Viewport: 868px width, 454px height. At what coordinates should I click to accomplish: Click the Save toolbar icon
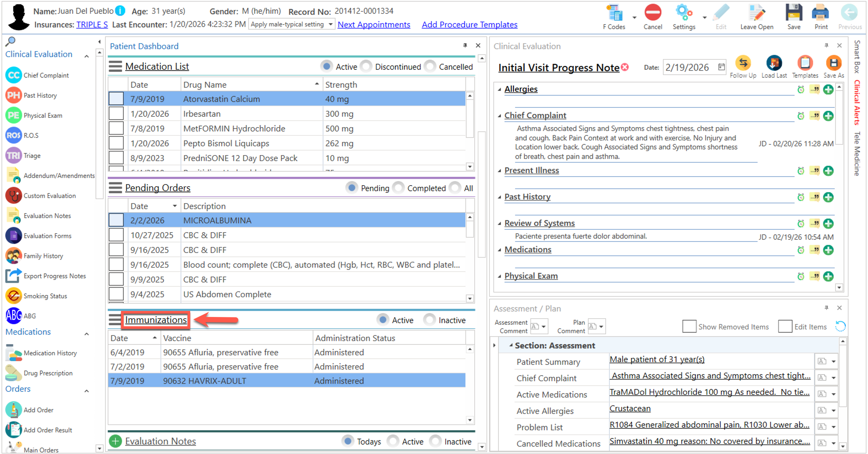pos(794,13)
